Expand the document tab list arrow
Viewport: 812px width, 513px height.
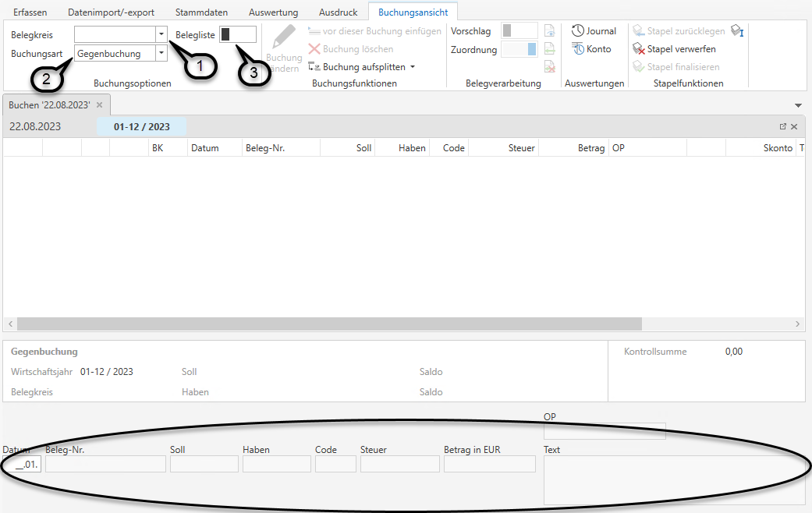click(x=798, y=105)
